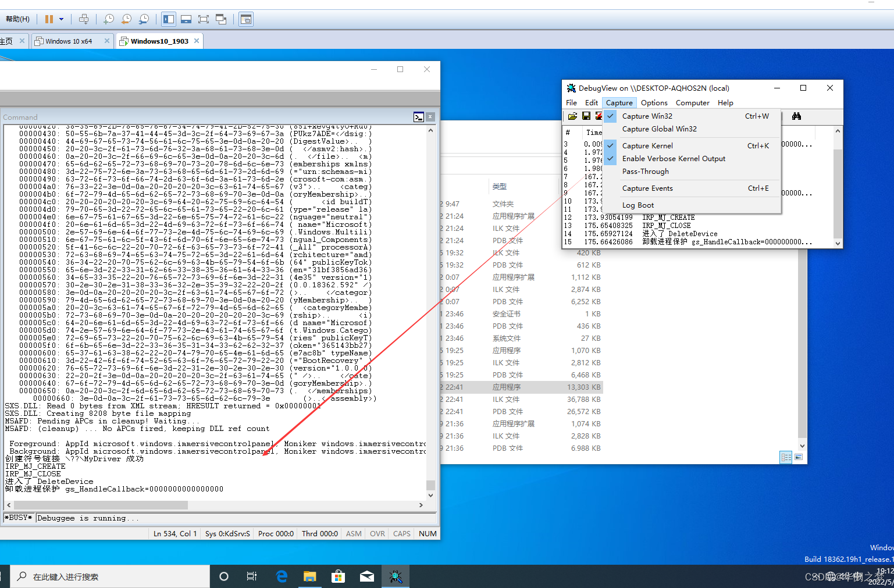Close the Windows 10 x64 tab
Screen dimensions: 894x588
pyautogui.click(x=107, y=41)
